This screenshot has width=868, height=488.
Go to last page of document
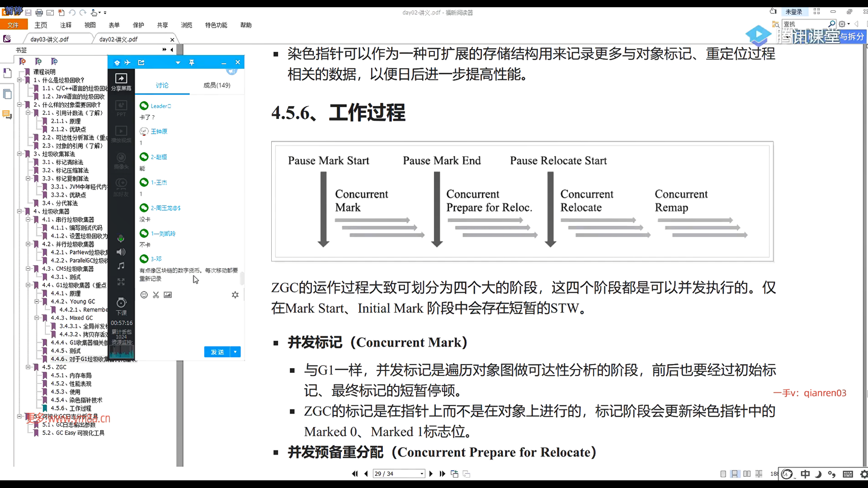point(442,474)
